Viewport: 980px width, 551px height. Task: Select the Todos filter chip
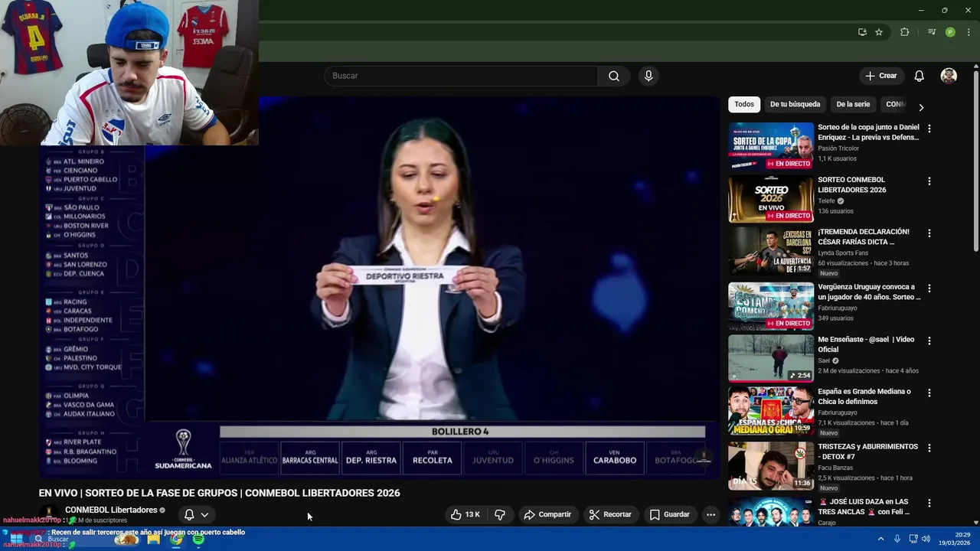coord(744,104)
